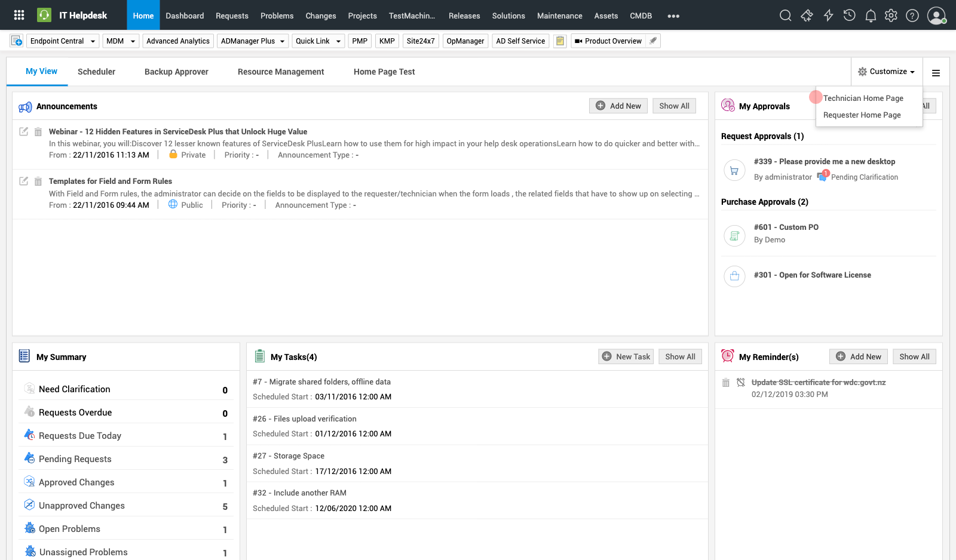This screenshot has height=560, width=956.
Task: Click the help question mark icon
Action: (912, 16)
